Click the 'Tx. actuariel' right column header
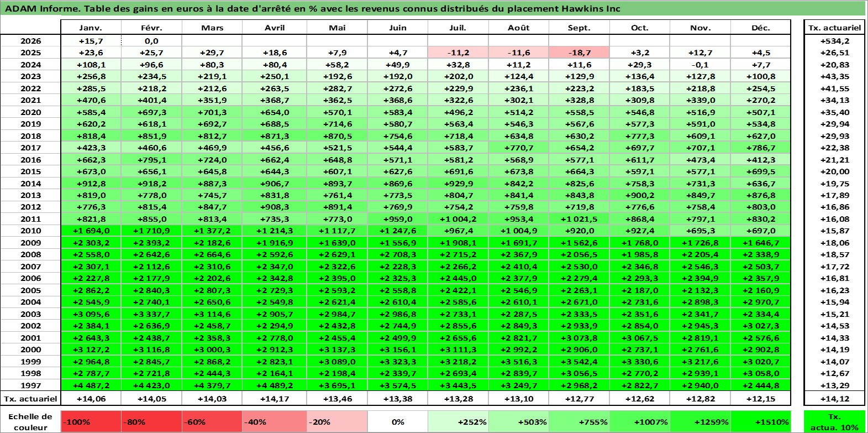Screen dimensions: 868x433 tap(834, 28)
